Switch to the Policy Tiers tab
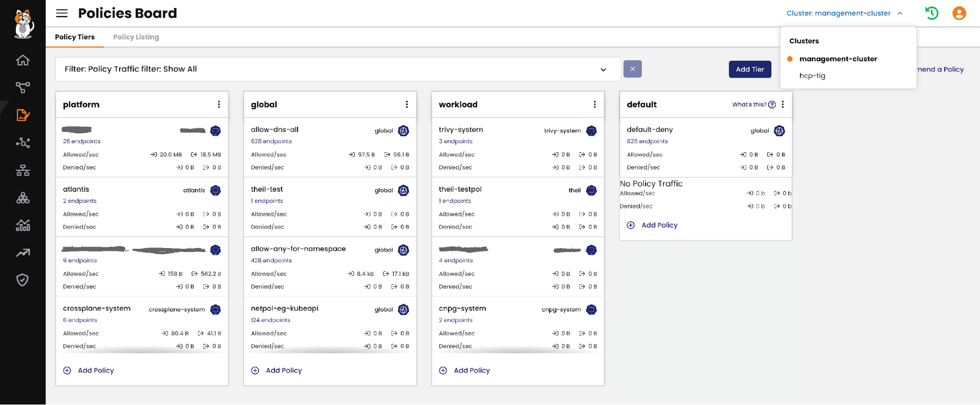Screen dimensions: 980x405 click(x=75, y=37)
